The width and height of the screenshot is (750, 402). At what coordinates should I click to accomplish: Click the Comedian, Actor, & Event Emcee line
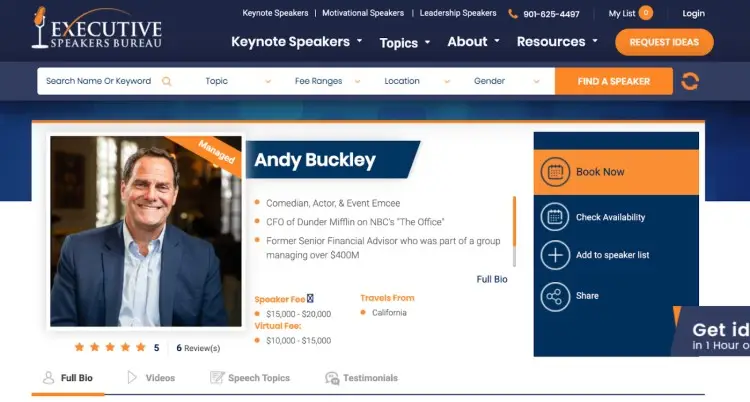[x=333, y=203]
